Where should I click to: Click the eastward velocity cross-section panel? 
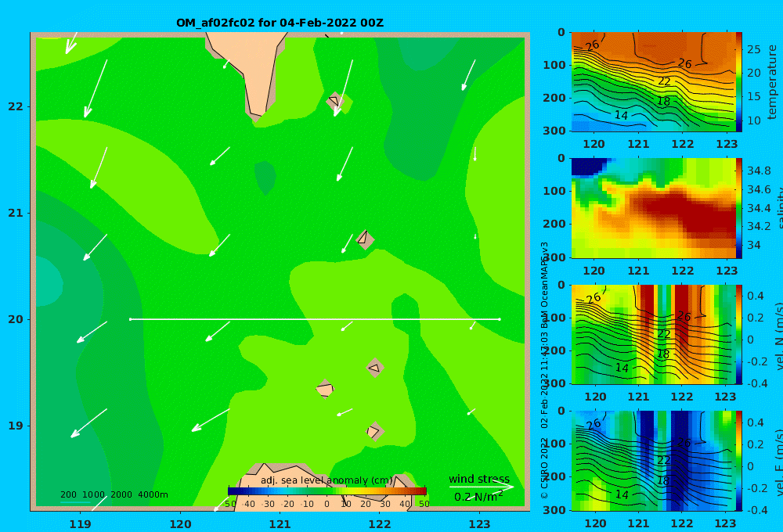click(653, 461)
